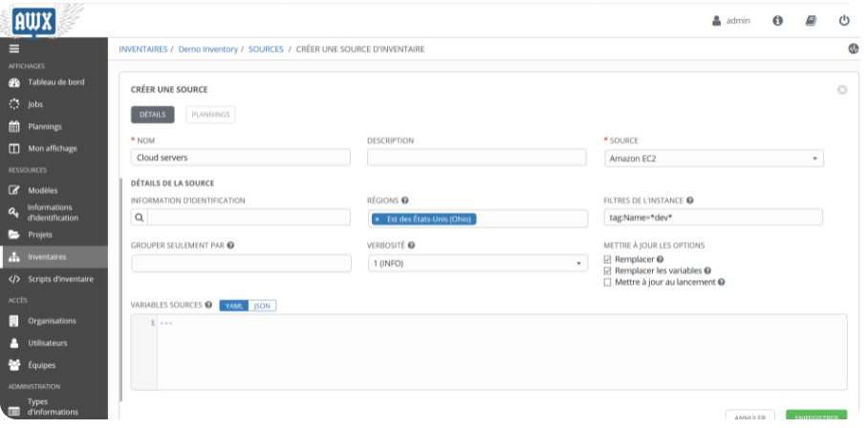Open the documentation book icon
This screenshot has height=428, width=868.
point(811,21)
